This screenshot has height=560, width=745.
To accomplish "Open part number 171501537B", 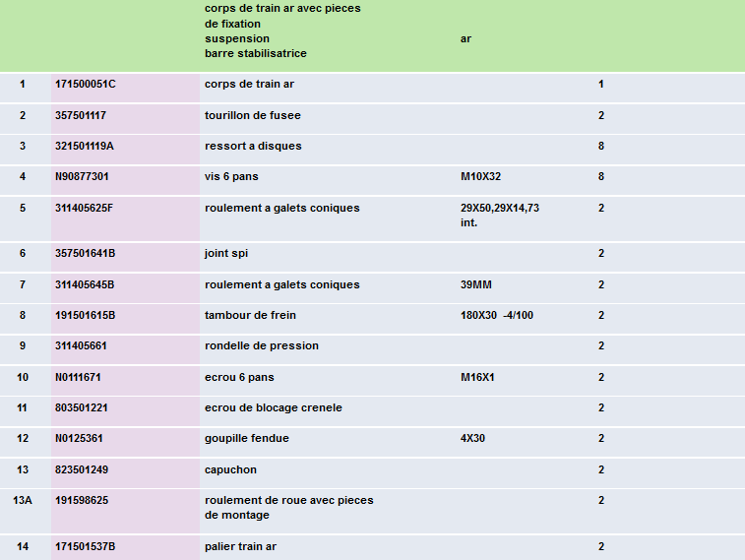I will [86, 547].
